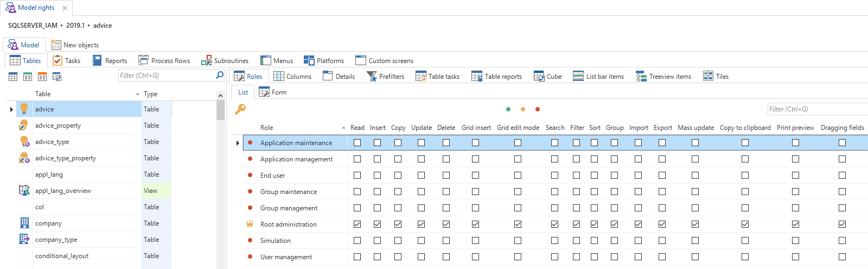
Task: Enable Read for the End user role
Action: click(x=357, y=175)
